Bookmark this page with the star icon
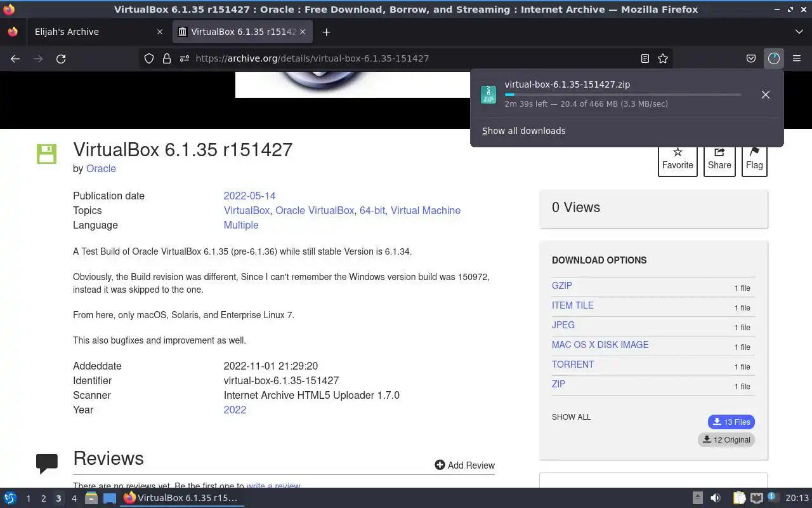The image size is (812, 508). tap(663, 58)
